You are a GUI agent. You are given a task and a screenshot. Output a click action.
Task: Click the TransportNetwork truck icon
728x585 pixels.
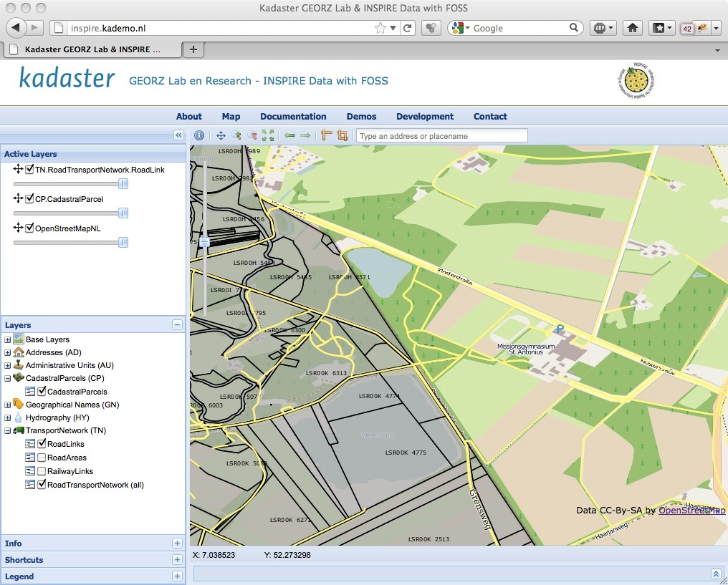19,430
